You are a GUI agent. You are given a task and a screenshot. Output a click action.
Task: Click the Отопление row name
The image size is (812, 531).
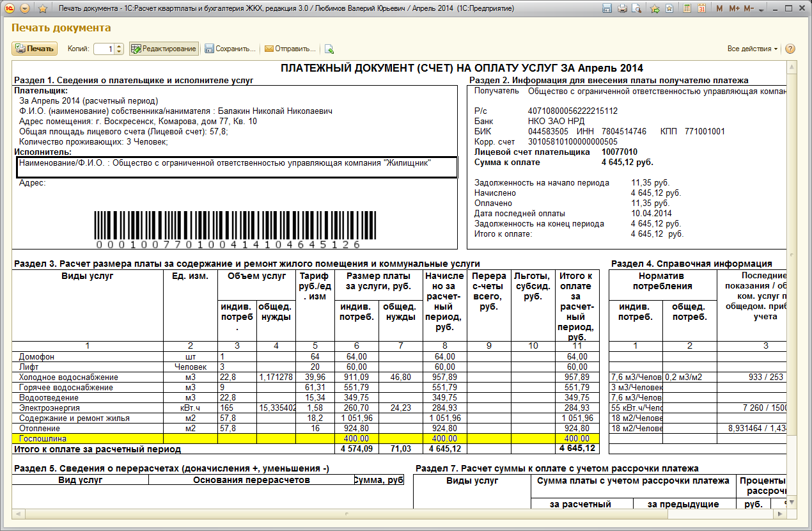click(40, 428)
